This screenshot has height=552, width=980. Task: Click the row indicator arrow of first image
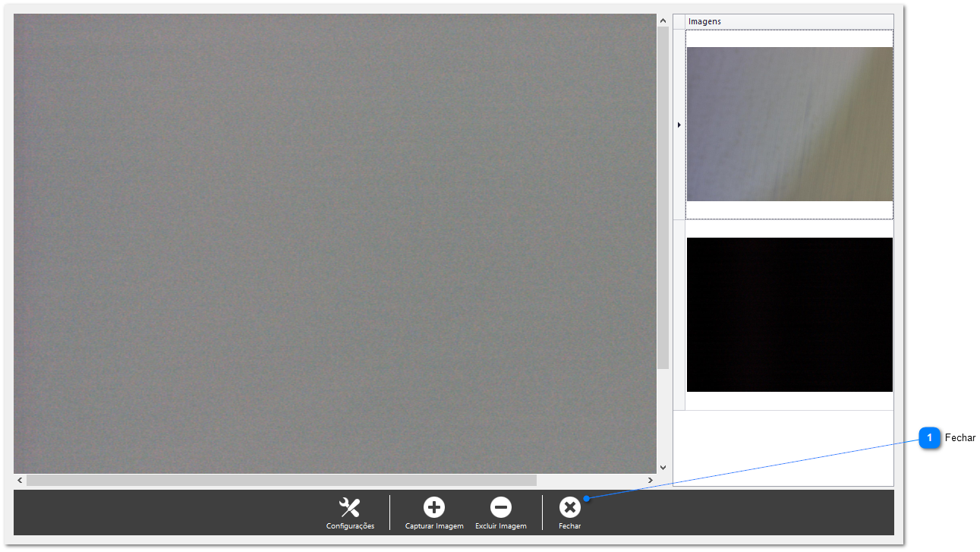(x=679, y=125)
